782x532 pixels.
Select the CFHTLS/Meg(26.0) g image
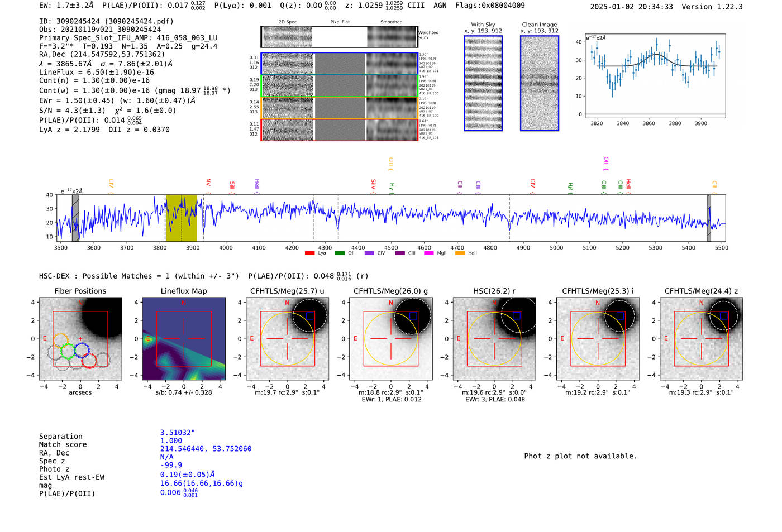coord(391,339)
